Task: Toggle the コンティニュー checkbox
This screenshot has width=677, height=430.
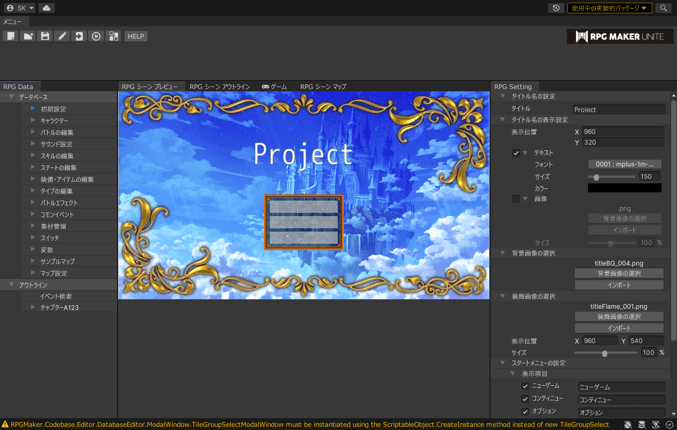Action: point(525,399)
